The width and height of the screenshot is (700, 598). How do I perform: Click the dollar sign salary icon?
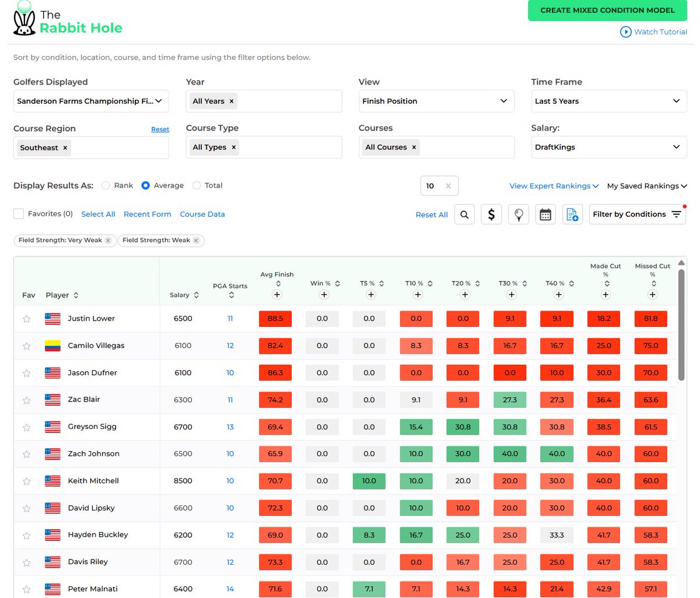[x=491, y=214]
